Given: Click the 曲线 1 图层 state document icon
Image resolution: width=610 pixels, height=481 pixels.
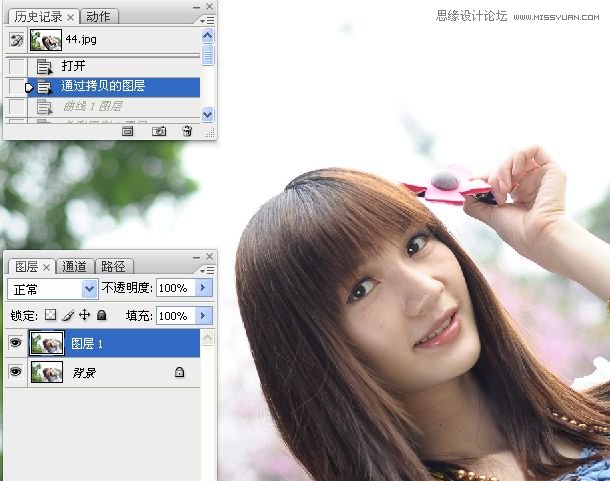Looking at the screenshot, I should tap(44, 107).
